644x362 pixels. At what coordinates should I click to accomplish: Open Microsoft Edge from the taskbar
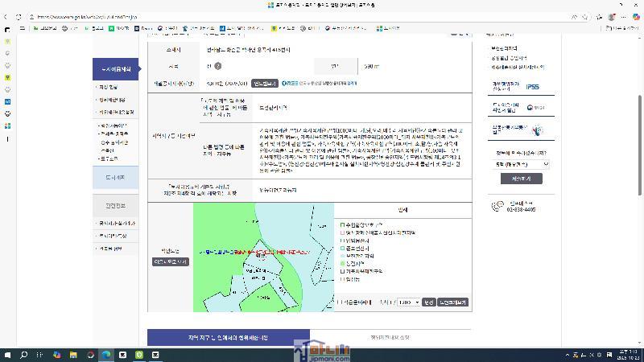(106, 355)
